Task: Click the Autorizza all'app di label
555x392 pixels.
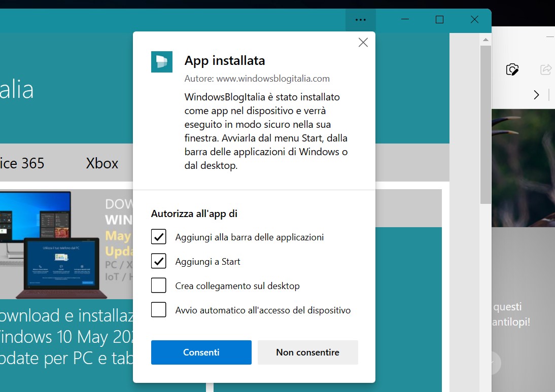Action: [x=194, y=213]
